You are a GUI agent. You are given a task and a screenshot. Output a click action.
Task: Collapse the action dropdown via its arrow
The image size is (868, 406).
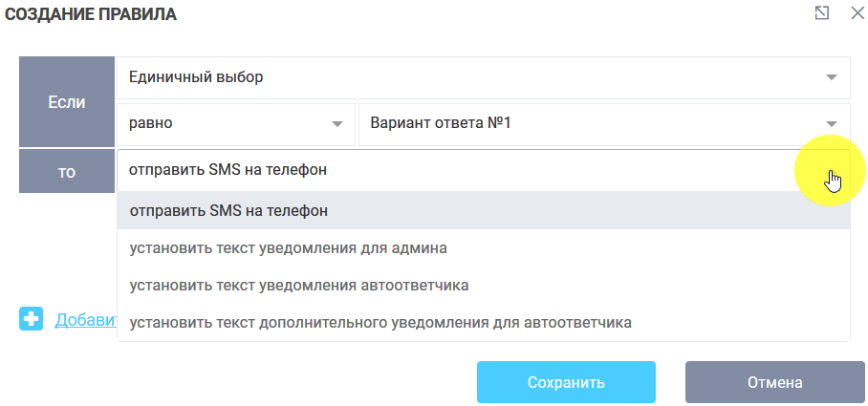coord(831,172)
